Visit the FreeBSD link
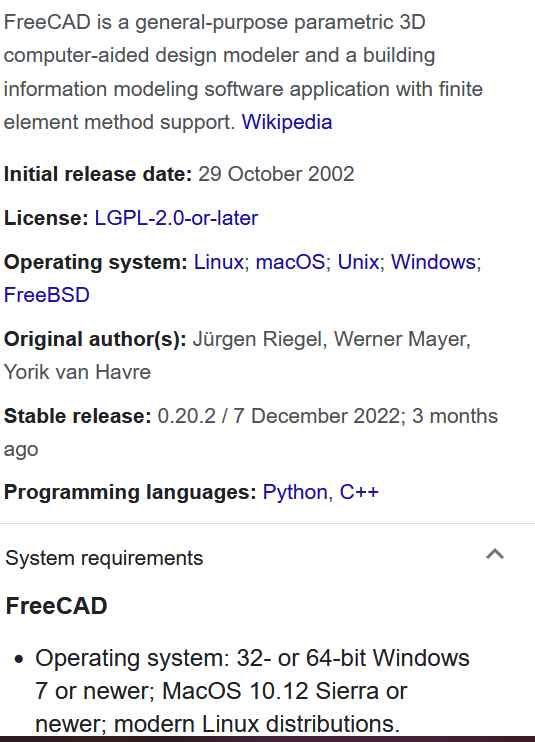The width and height of the screenshot is (535, 742). coord(47,295)
